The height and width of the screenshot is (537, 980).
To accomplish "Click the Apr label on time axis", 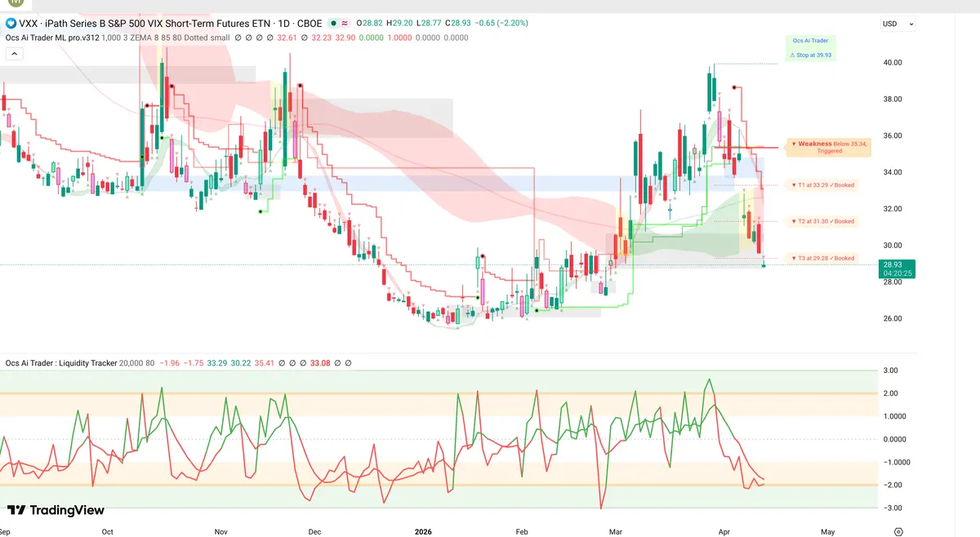I will [x=723, y=531].
